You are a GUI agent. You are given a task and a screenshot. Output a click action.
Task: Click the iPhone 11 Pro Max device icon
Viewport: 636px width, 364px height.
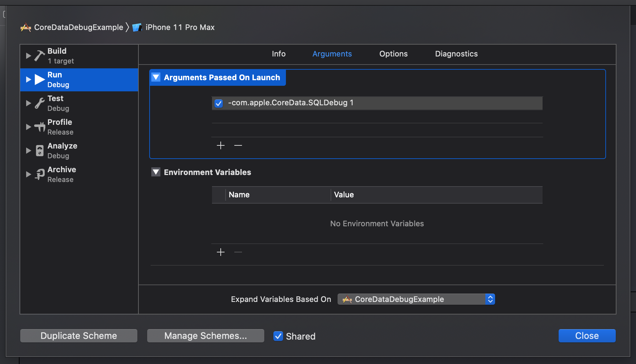(137, 27)
